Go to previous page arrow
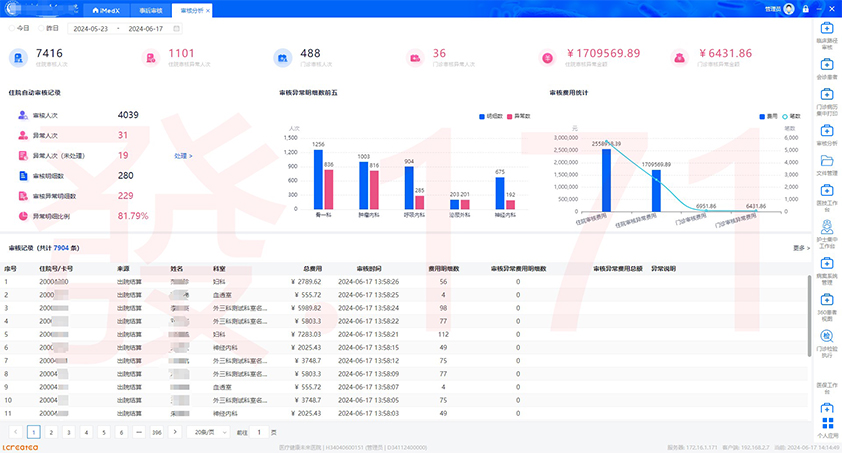 (x=16, y=432)
